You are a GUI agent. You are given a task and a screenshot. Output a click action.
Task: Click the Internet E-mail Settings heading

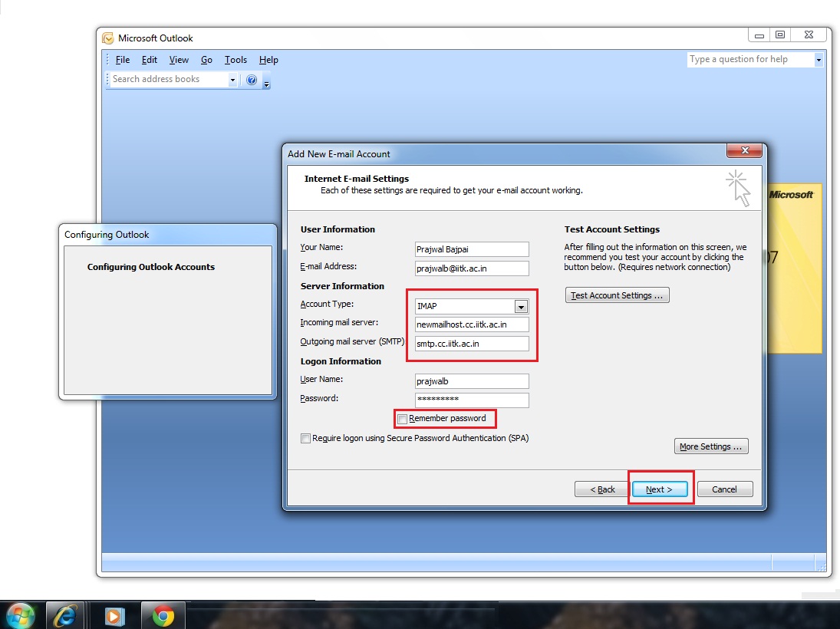click(x=356, y=179)
